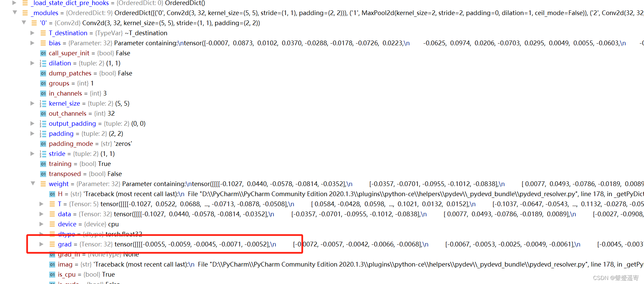The width and height of the screenshot is (644, 284).
Task: Select the 'is_cpu' variable name
Action: [x=67, y=274]
